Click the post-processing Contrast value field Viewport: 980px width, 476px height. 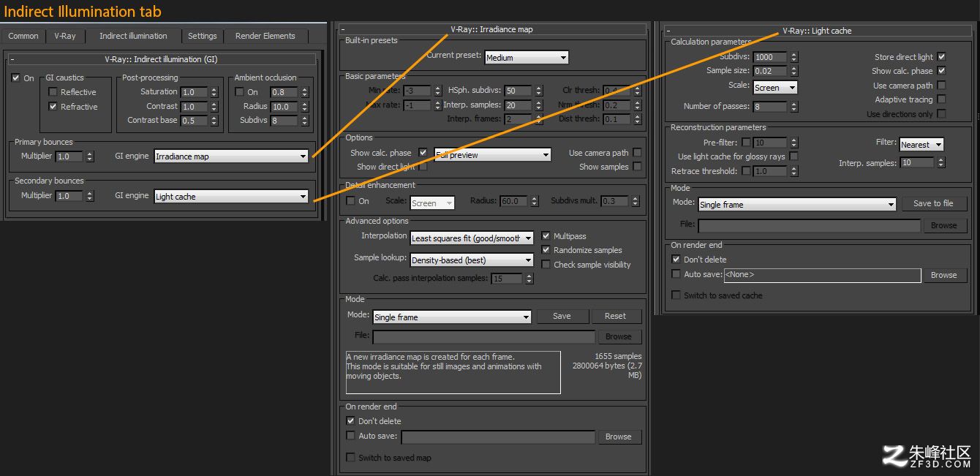coord(194,107)
